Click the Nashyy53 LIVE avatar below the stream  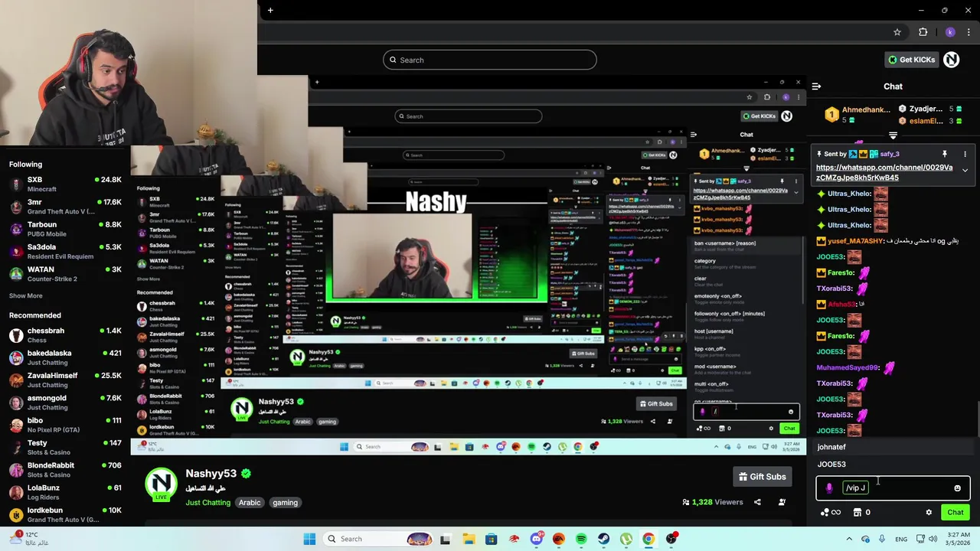tap(161, 485)
